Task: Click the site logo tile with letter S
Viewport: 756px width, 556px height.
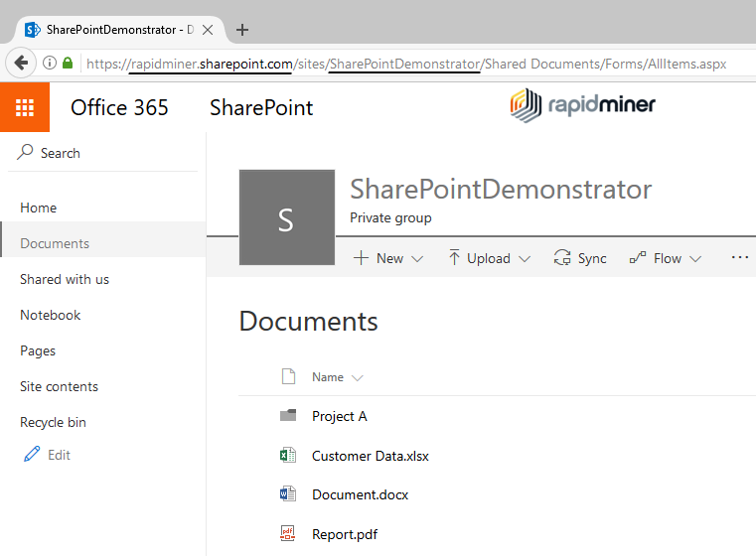Action: click(287, 217)
